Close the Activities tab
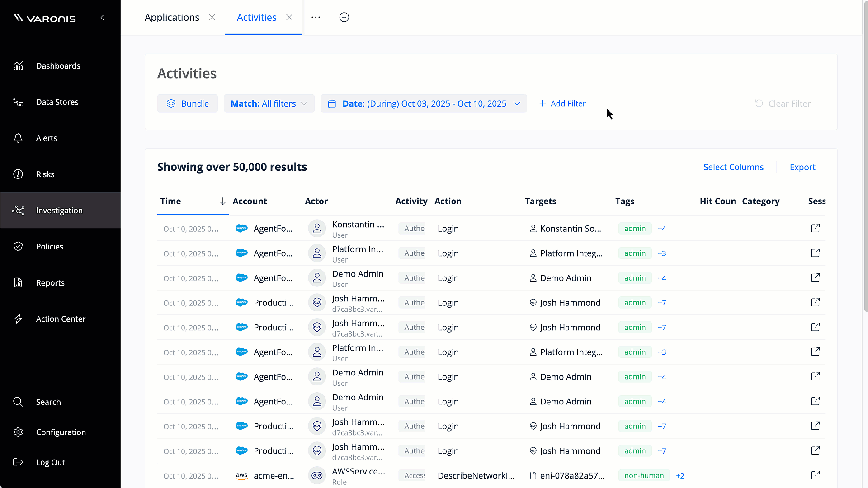The width and height of the screenshot is (868, 488). (x=289, y=17)
